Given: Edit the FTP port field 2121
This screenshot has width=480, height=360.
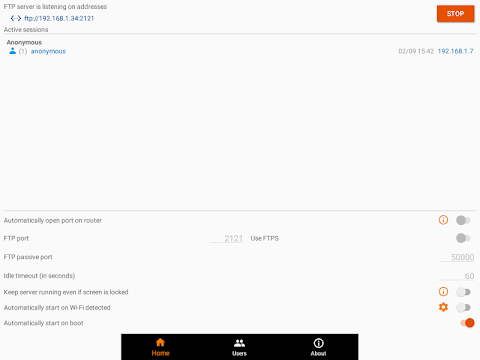Looking at the screenshot, I should click(x=226, y=238).
